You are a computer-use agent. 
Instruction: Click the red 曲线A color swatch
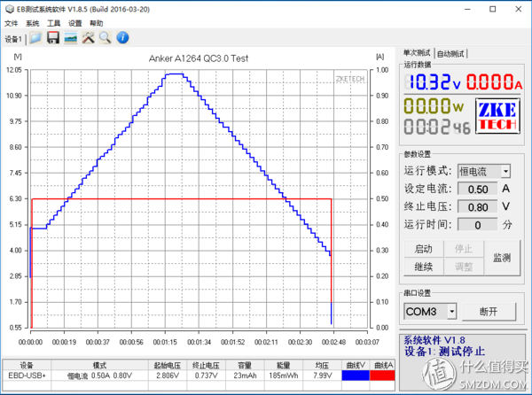(382, 376)
